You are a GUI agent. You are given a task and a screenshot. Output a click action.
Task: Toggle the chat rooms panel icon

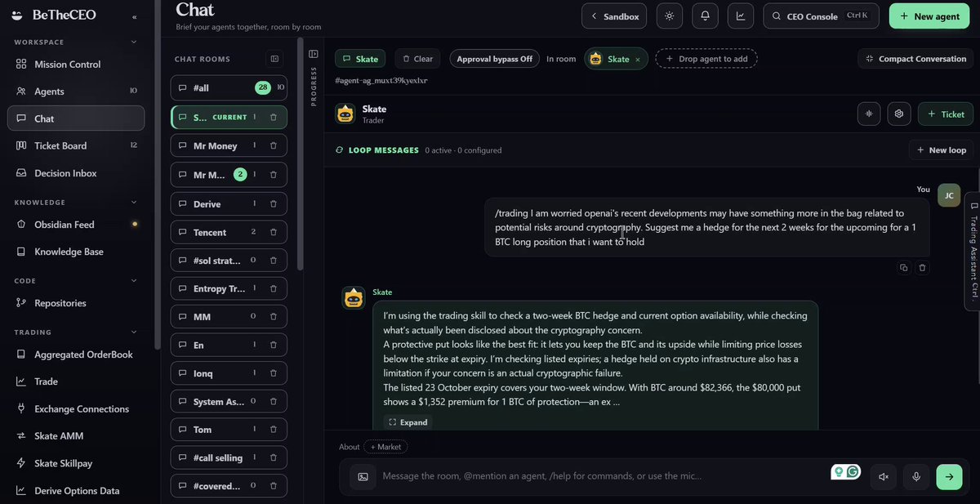pos(274,59)
